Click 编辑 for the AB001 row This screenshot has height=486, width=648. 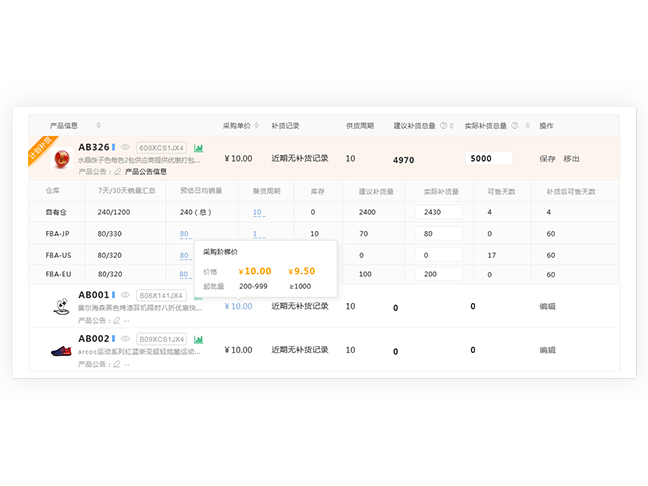tap(547, 306)
